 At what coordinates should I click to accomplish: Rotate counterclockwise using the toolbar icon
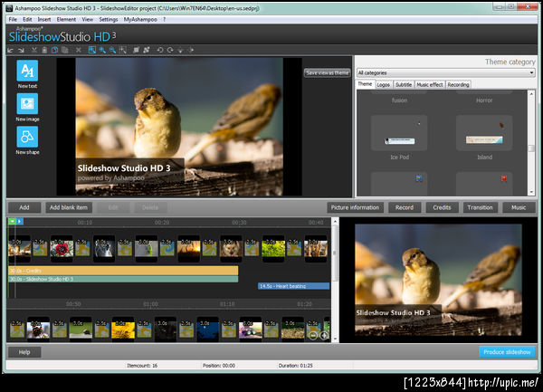(x=159, y=51)
